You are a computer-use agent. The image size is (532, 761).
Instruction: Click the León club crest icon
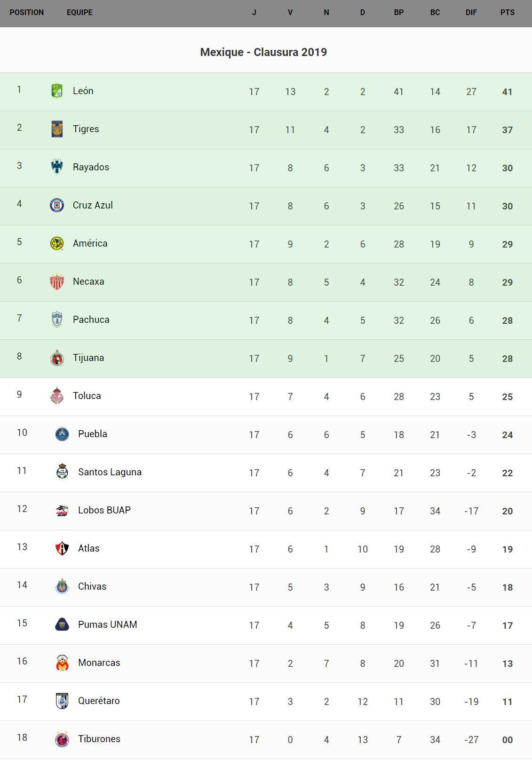(57, 91)
